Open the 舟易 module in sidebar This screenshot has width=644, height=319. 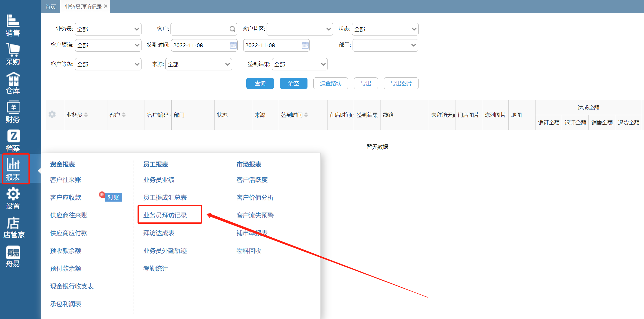(x=13, y=256)
